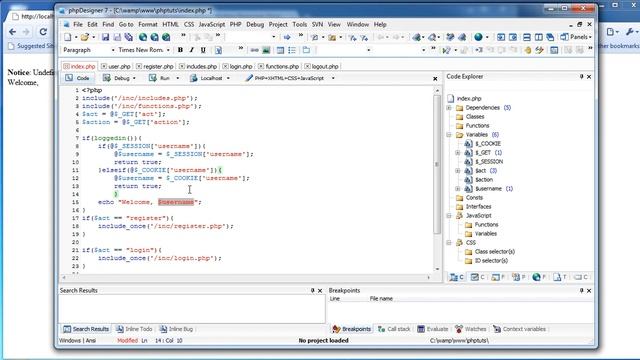640x360 pixels.
Task: Open the File menu
Action: [x=78, y=24]
